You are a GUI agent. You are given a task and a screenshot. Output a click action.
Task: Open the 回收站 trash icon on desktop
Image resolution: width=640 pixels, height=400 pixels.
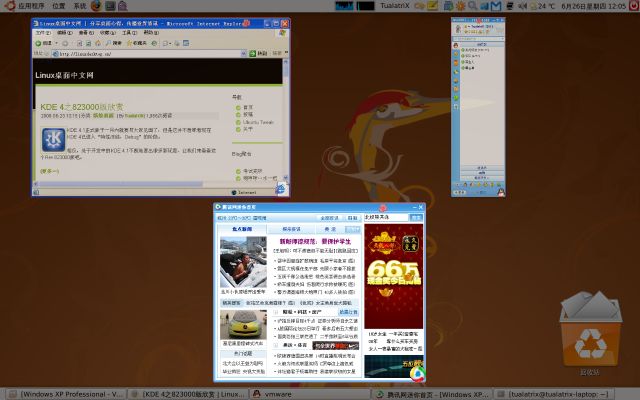coord(590,333)
